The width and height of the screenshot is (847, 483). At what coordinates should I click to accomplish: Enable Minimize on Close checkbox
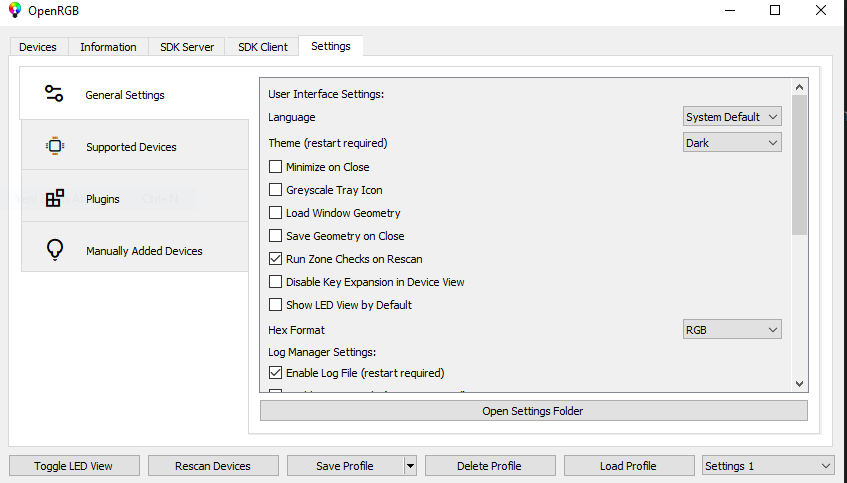tap(275, 166)
